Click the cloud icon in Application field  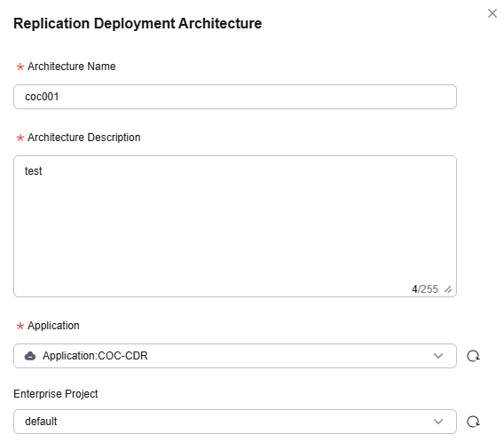30,356
